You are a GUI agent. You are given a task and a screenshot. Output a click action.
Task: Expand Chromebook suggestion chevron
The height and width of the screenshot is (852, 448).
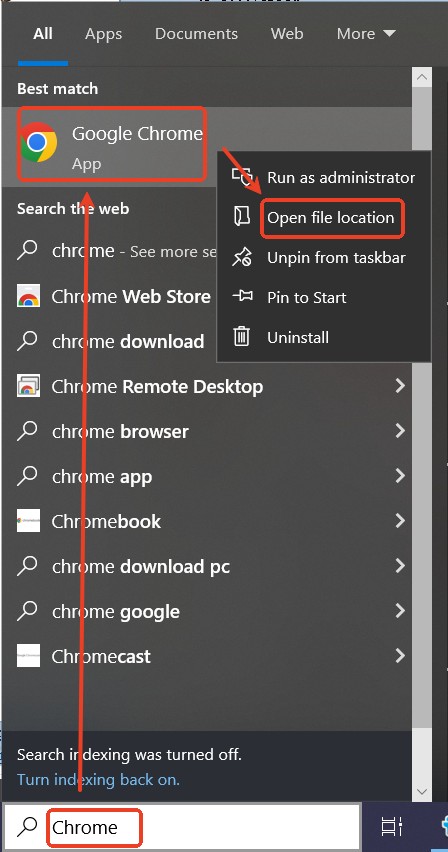coord(400,521)
